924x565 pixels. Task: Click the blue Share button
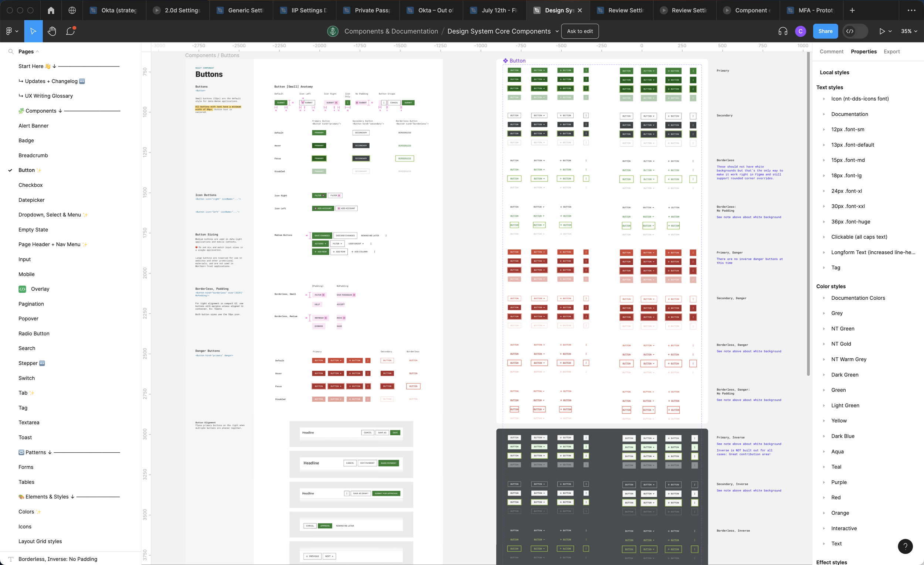coord(825,31)
